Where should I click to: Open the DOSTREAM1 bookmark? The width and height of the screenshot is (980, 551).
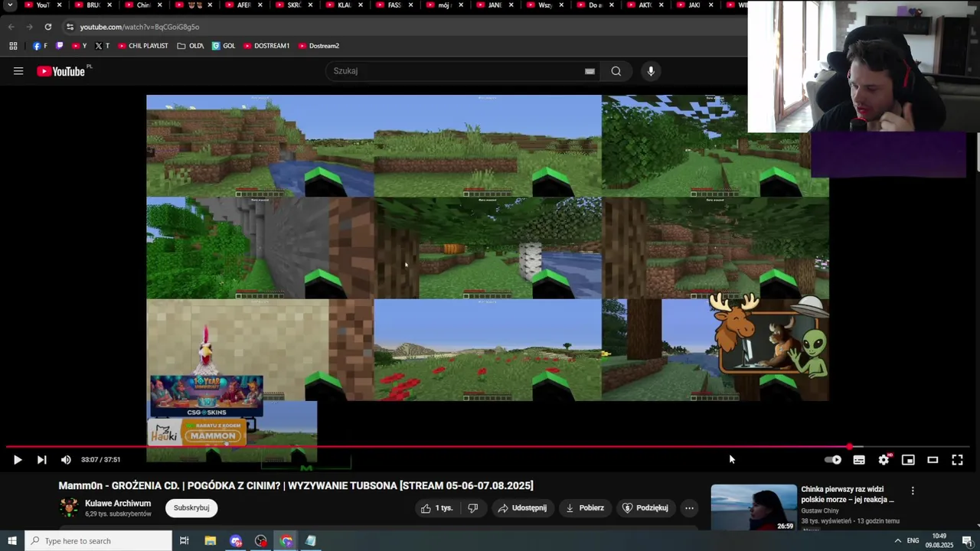(266, 46)
